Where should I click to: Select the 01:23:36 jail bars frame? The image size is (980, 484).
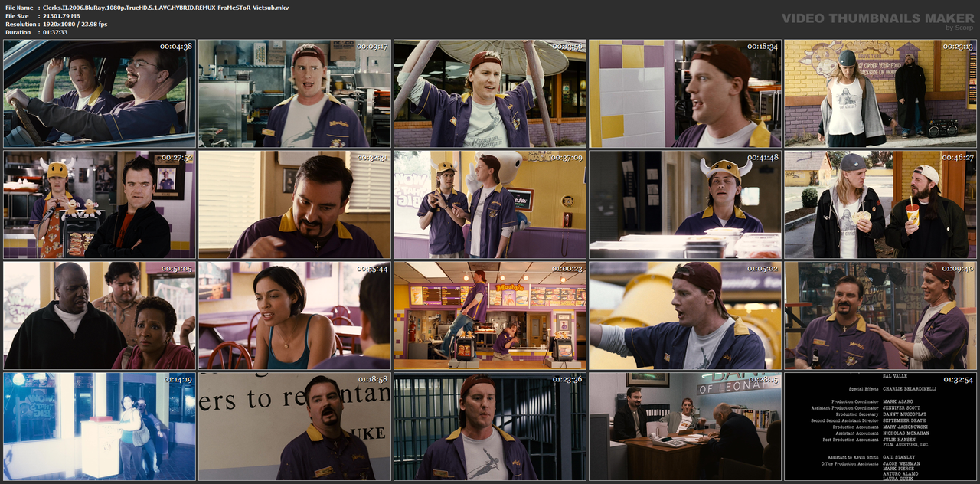click(x=490, y=427)
